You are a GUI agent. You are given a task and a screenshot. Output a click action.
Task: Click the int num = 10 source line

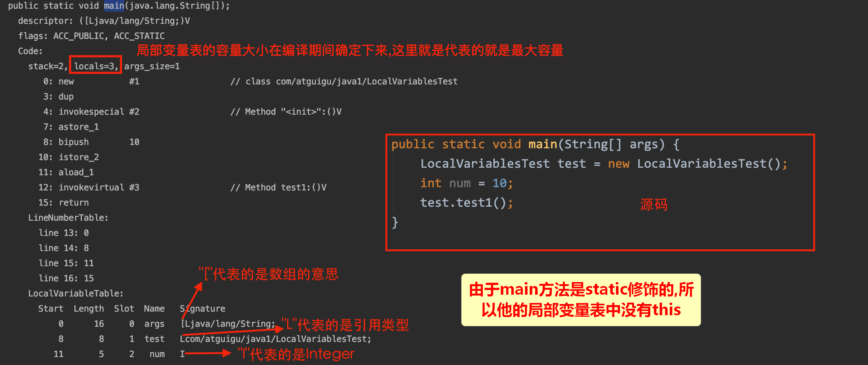click(466, 183)
